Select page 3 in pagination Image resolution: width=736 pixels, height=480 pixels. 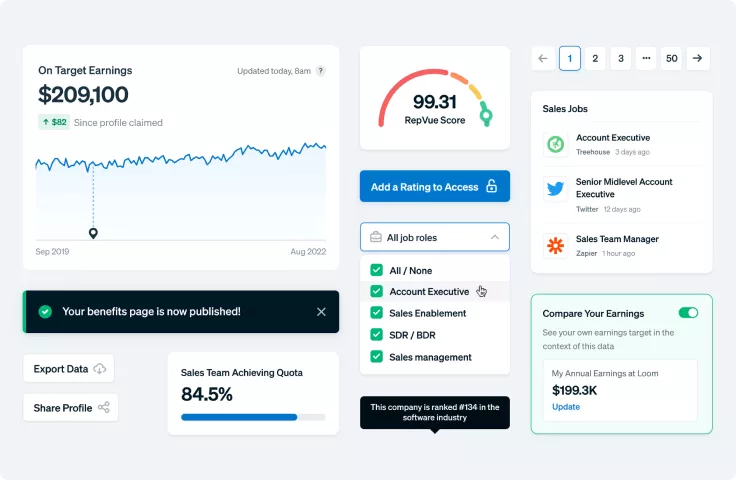click(621, 59)
